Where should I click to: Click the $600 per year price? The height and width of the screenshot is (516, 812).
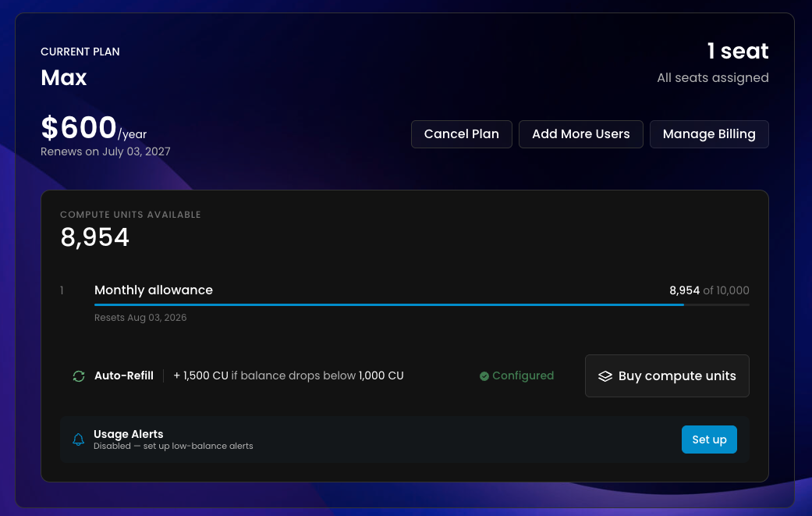(x=94, y=127)
